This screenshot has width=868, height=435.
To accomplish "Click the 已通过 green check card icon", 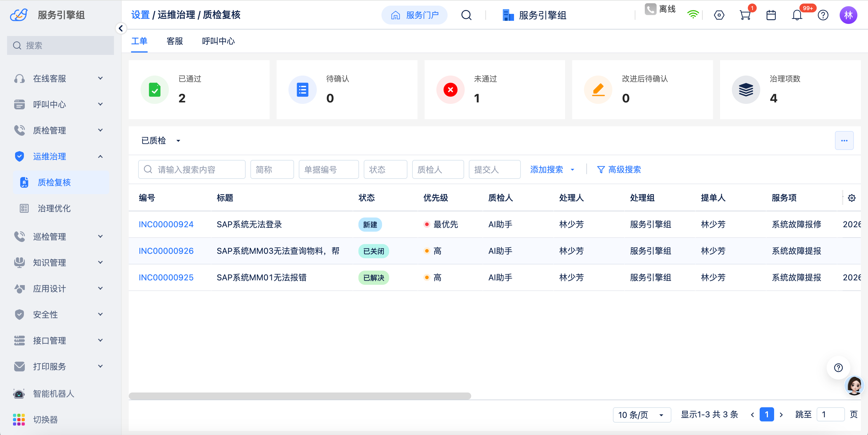I will pos(155,90).
